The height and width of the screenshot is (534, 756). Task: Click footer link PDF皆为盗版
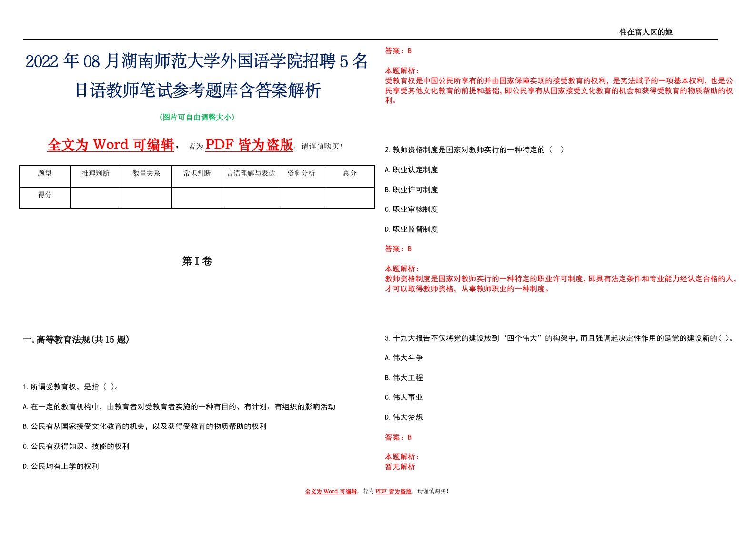point(393,491)
